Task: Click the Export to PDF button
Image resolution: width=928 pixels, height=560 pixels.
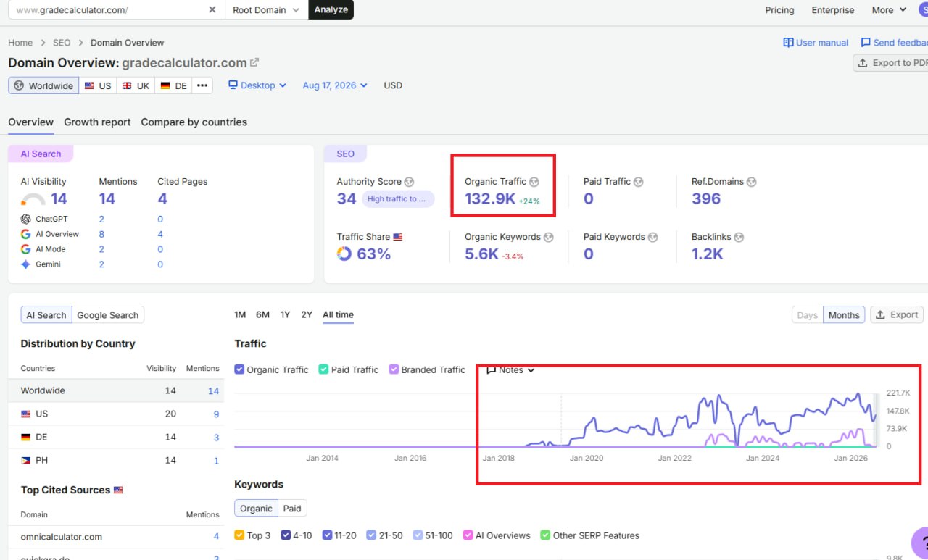Action: click(892, 63)
